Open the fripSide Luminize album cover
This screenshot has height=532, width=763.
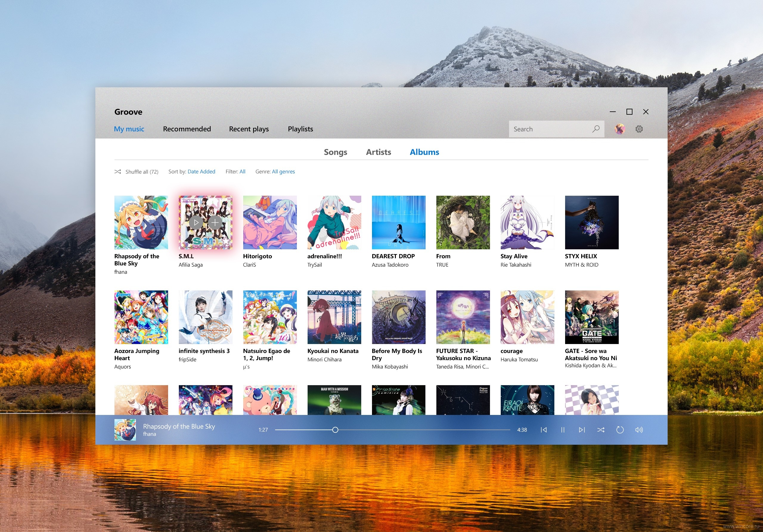398,400
